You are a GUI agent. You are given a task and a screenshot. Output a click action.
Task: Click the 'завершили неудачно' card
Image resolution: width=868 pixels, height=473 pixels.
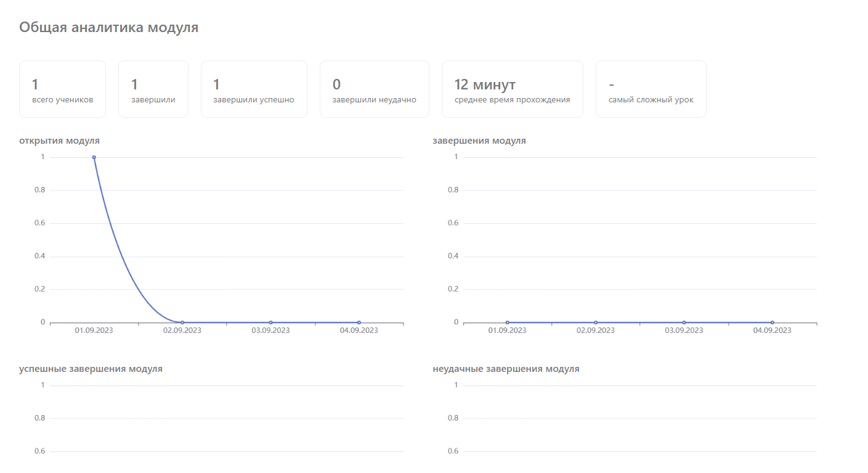(x=375, y=89)
